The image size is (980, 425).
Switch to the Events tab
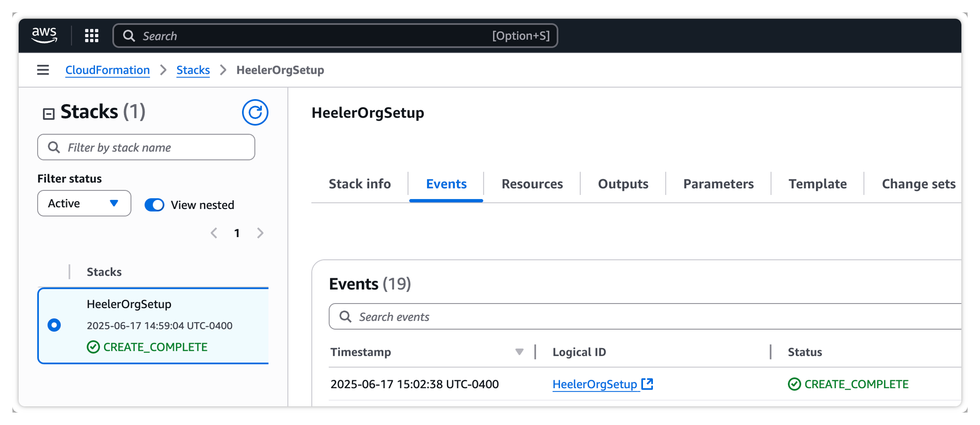coord(446,184)
